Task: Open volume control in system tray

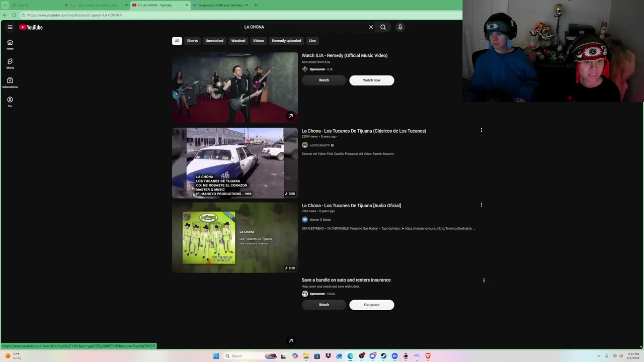Action: click(x=622, y=356)
